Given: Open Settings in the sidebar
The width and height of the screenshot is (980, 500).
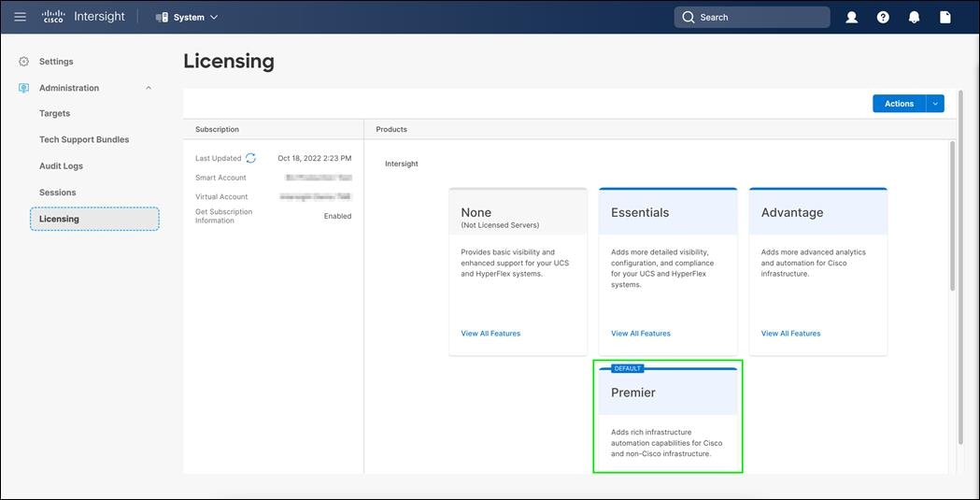Looking at the screenshot, I should tap(56, 62).
